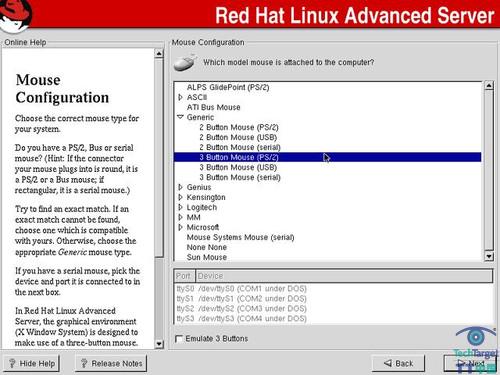Image resolution: width=500 pixels, height=375 pixels.
Task: Click the Port column header
Action: click(x=184, y=276)
